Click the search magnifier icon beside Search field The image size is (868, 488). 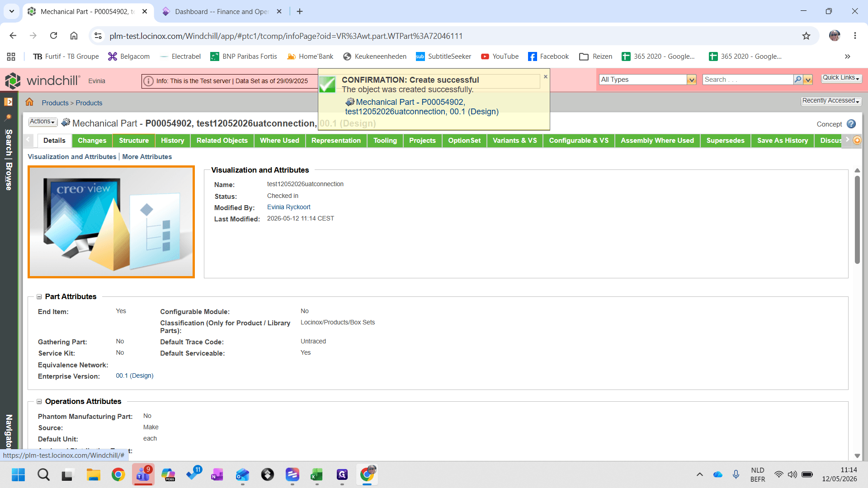pyautogui.click(x=798, y=80)
